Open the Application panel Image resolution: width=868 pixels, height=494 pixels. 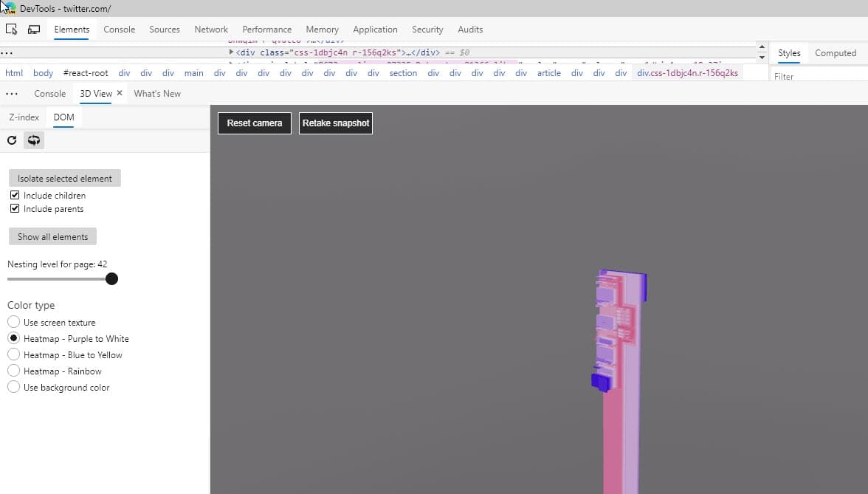coord(375,30)
